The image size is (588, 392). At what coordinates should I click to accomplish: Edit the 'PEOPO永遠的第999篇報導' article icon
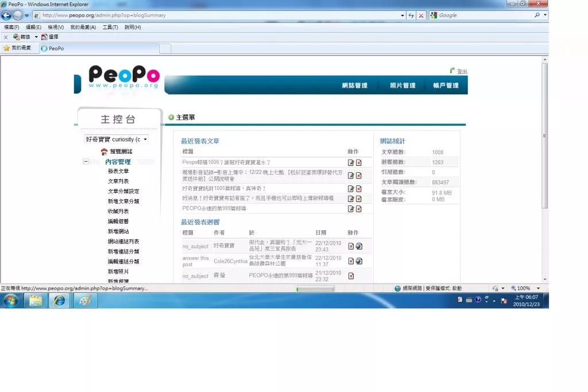351,209
